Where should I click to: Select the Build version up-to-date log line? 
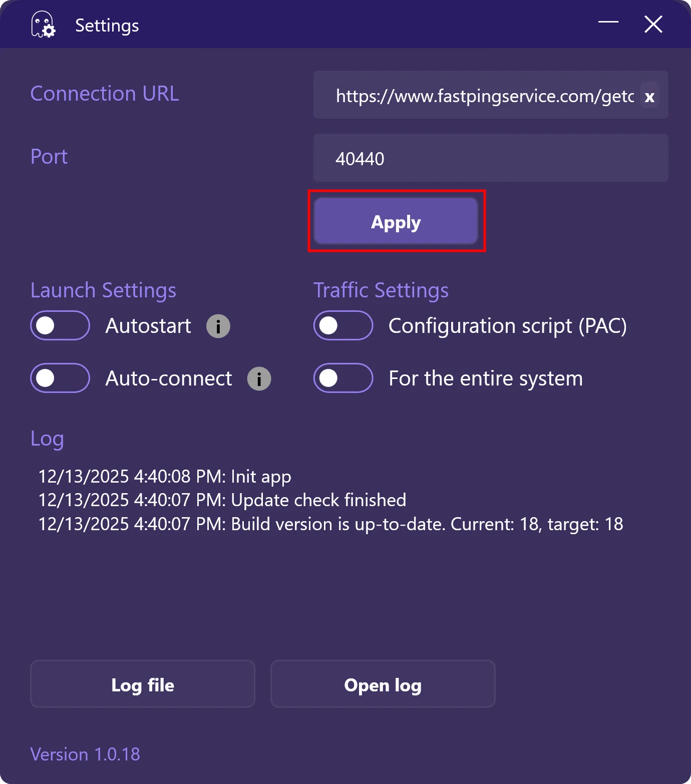click(330, 524)
